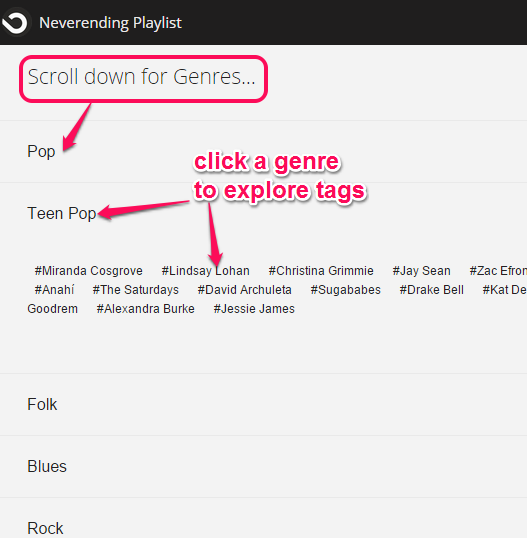Select the #Miranda Cosgrove tag
This screenshot has height=538, width=527.
click(89, 271)
